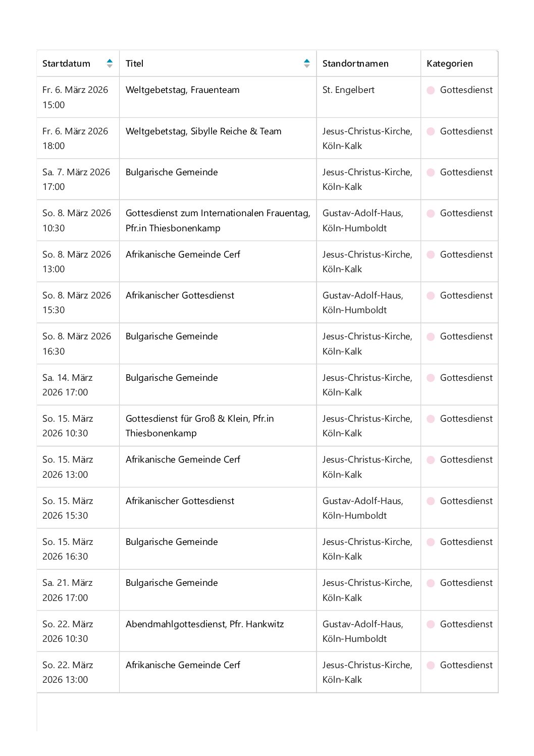Click the Startdatum header label

[x=66, y=64]
